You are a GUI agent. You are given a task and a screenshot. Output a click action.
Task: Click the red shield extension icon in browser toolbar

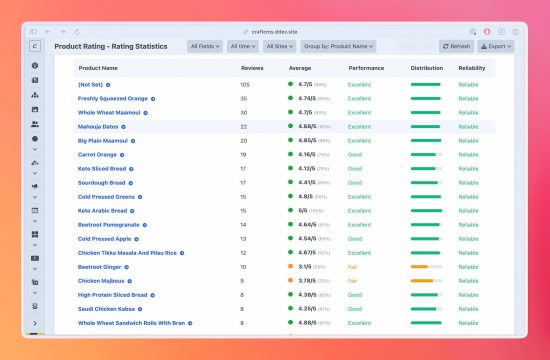[487, 32]
